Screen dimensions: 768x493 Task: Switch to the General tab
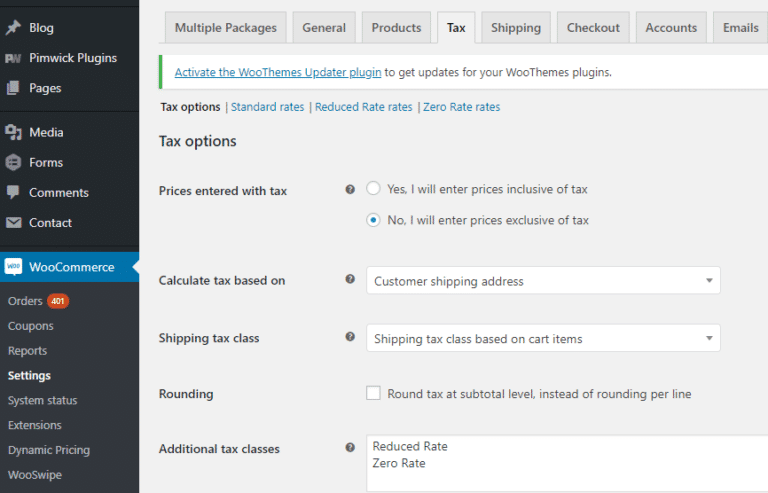(x=324, y=28)
